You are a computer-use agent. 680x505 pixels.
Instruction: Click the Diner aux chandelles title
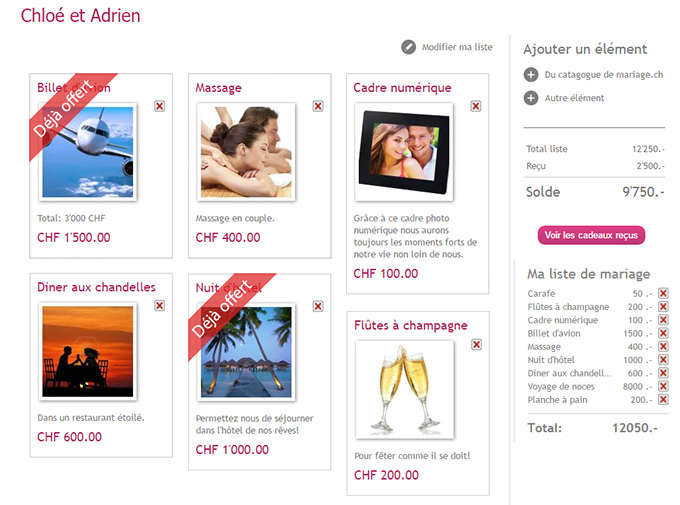(x=96, y=287)
